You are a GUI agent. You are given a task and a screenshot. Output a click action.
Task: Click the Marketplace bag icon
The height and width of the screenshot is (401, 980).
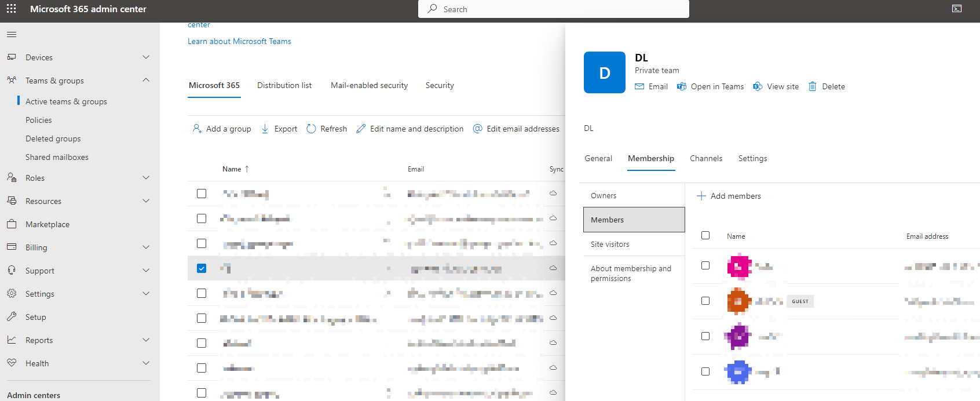pyautogui.click(x=12, y=224)
